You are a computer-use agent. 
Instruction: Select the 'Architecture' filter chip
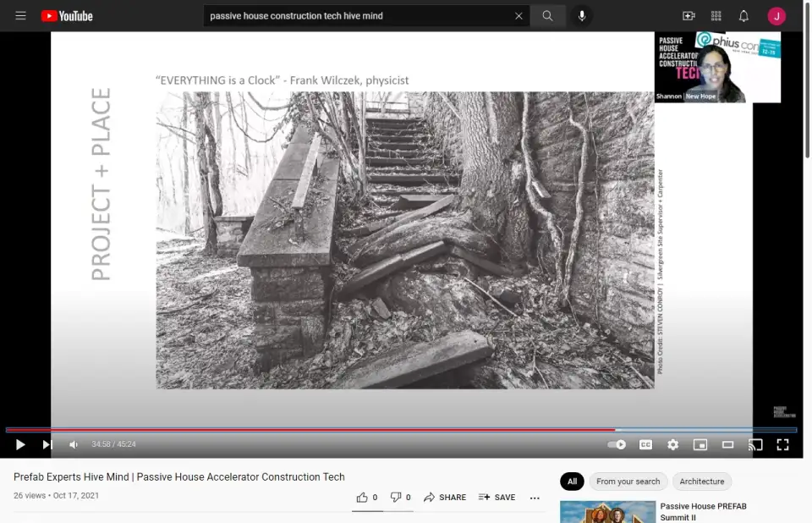coord(702,482)
